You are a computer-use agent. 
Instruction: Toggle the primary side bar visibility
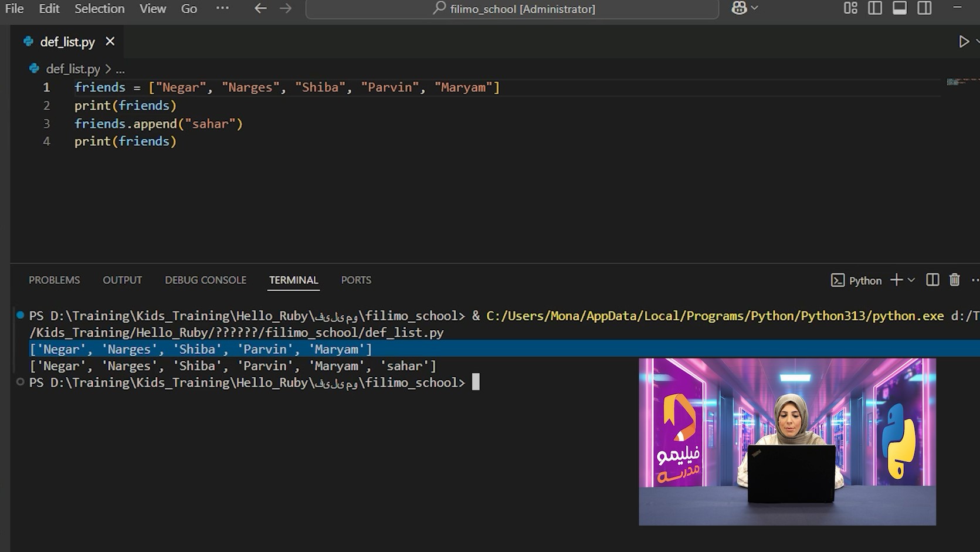click(874, 8)
